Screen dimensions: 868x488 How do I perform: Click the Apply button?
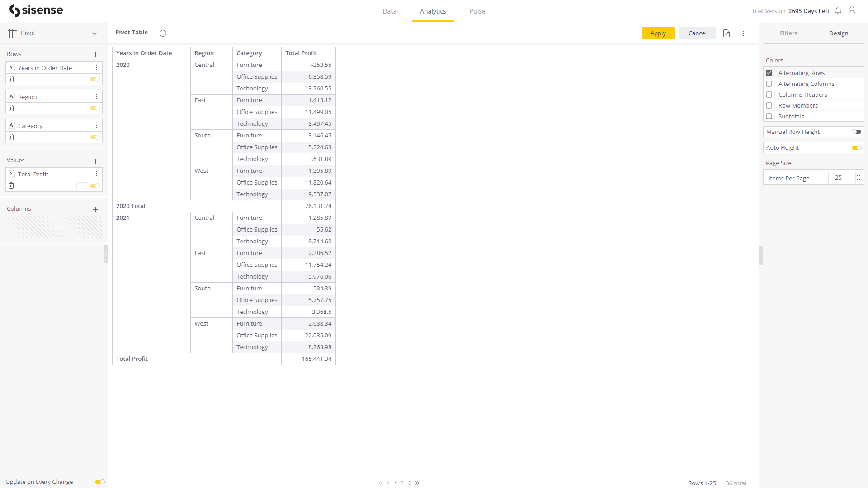[658, 33]
